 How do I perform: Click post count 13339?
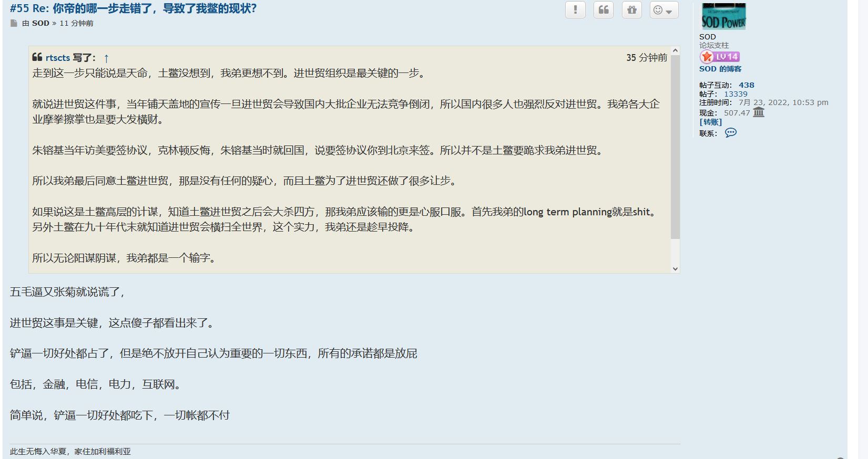(x=736, y=94)
